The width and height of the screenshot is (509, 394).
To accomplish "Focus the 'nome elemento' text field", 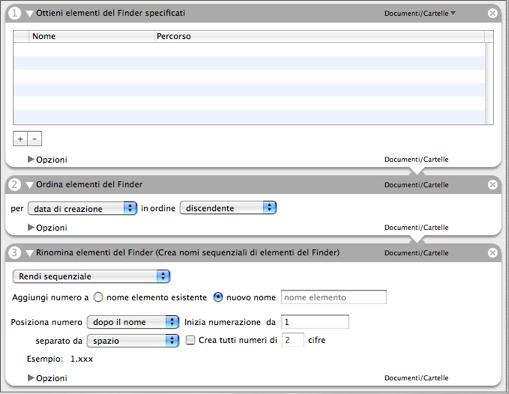I will (x=334, y=297).
